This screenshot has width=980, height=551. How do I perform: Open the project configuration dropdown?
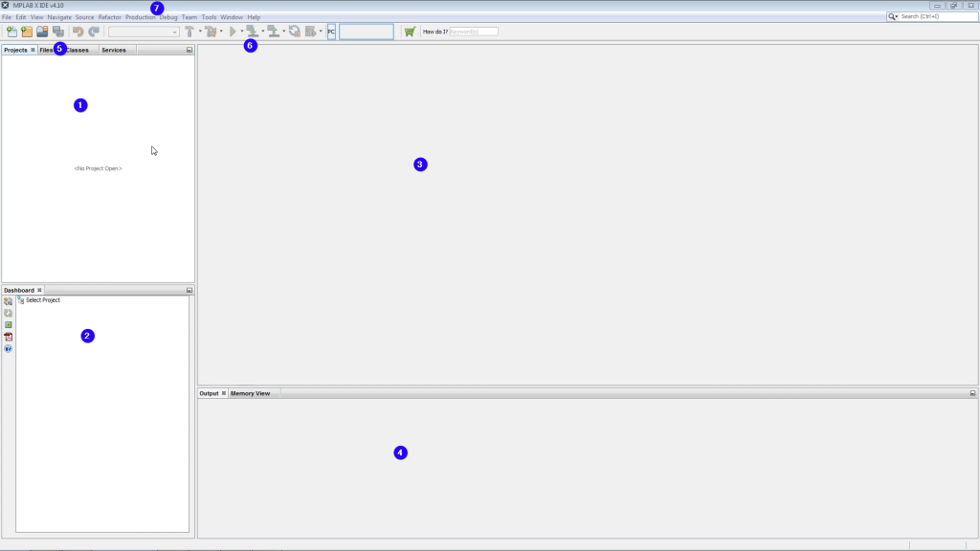click(x=173, y=31)
